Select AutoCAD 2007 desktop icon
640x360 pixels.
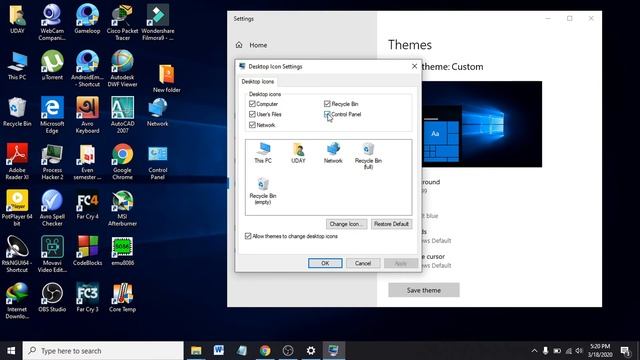coord(122,115)
